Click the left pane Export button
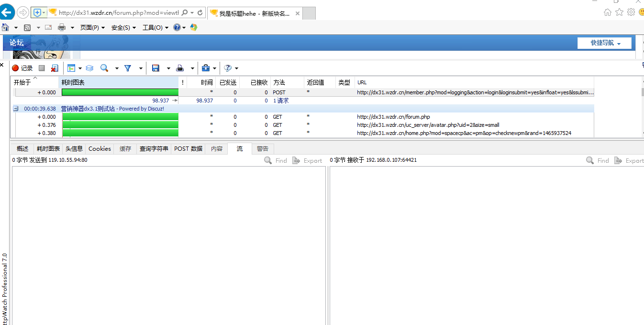644x325 pixels. pos(307,161)
